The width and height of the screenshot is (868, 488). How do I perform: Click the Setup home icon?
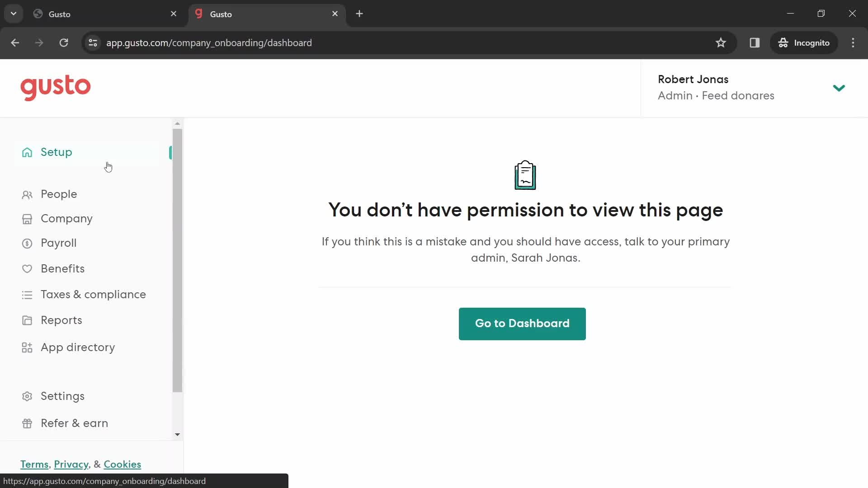pyautogui.click(x=27, y=153)
